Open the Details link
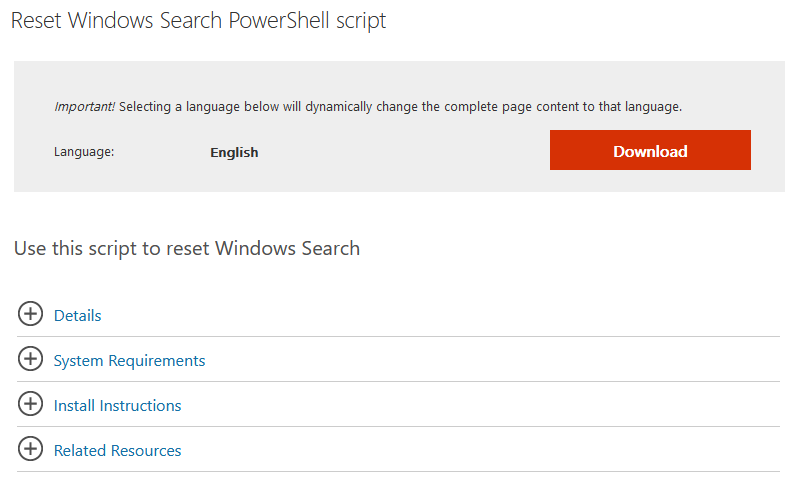The height and width of the screenshot is (497, 808). [77, 315]
